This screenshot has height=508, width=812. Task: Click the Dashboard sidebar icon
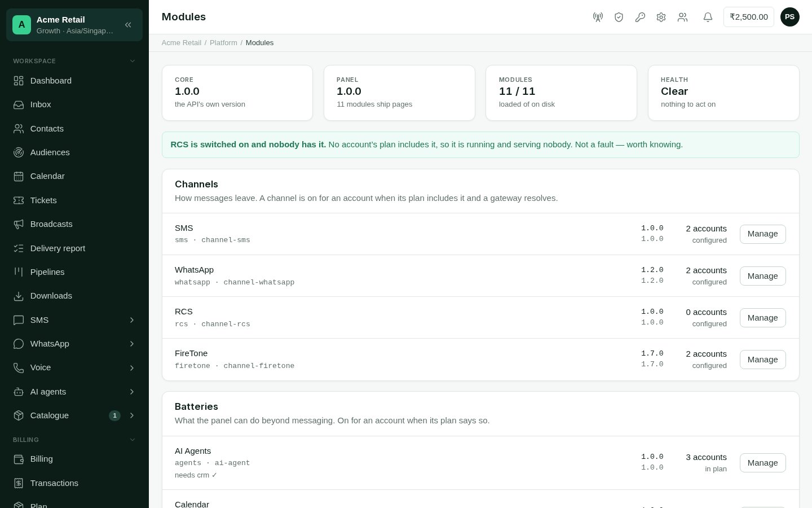(x=19, y=81)
